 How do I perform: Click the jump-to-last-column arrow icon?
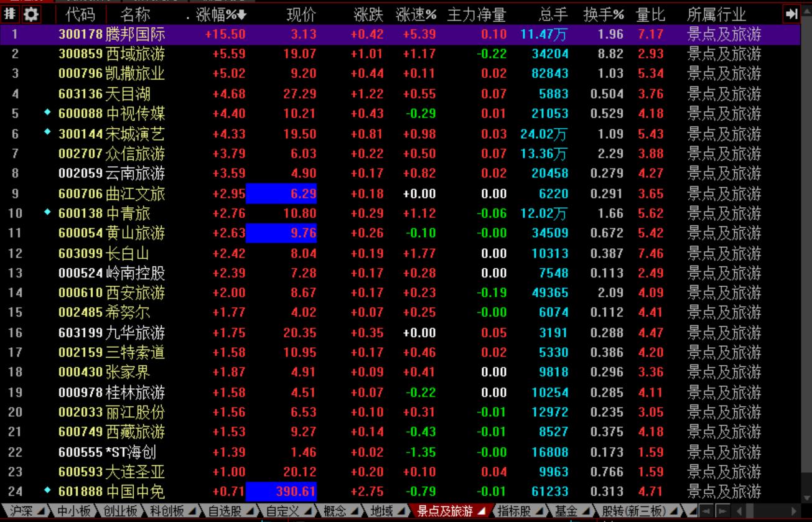[791, 14]
